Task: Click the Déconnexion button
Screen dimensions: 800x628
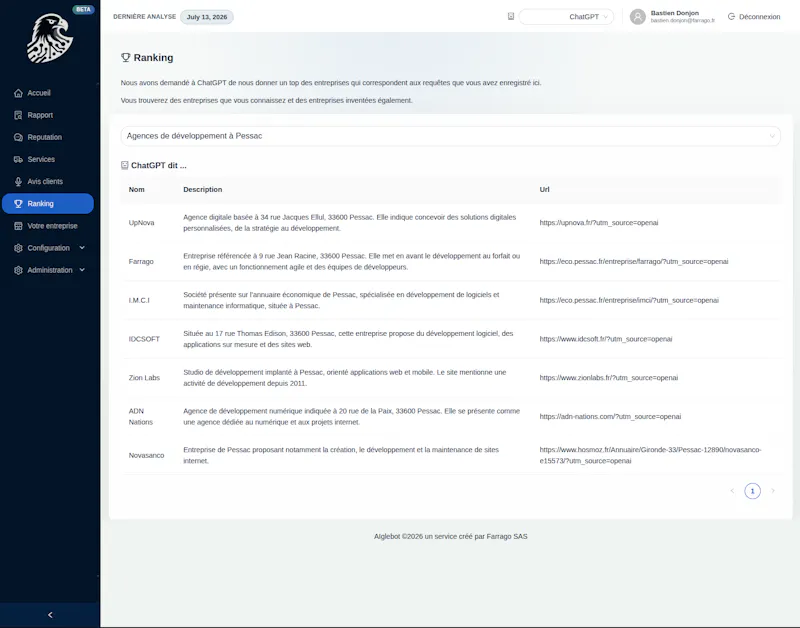Action: tap(754, 17)
